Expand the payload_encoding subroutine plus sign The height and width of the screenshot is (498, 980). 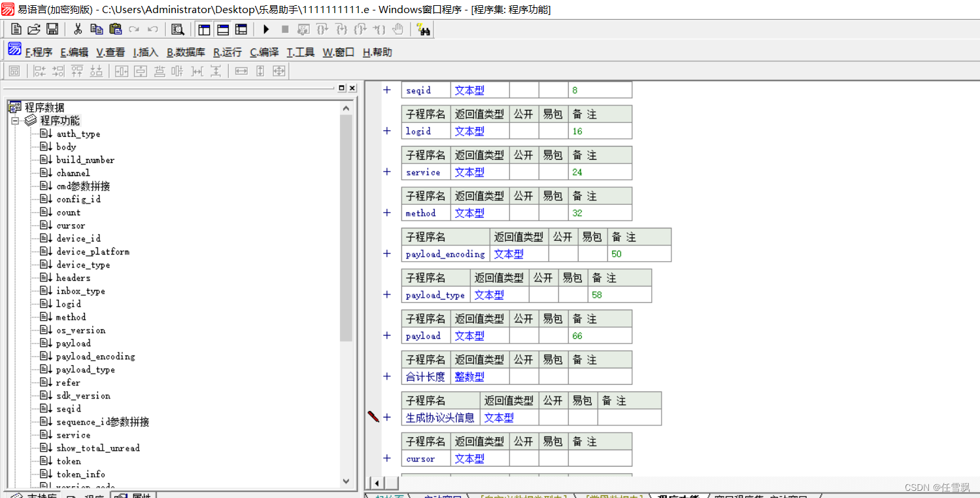pos(387,254)
